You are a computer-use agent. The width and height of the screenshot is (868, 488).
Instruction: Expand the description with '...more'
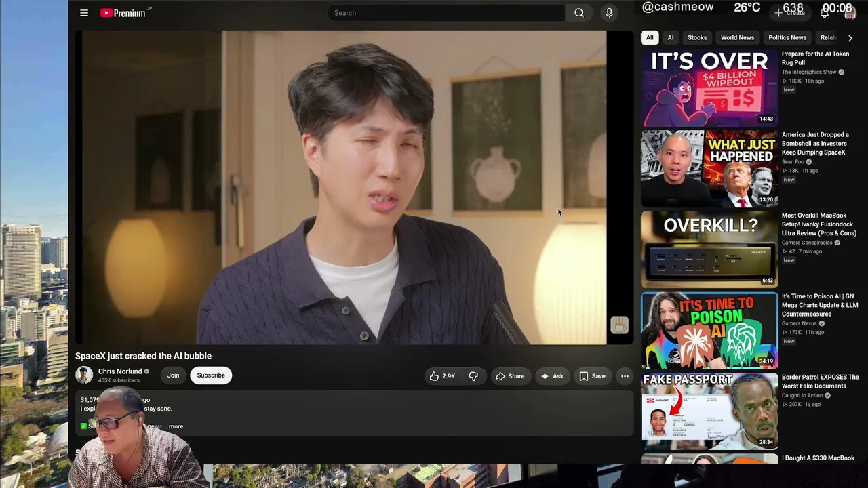tap(174, 426)
